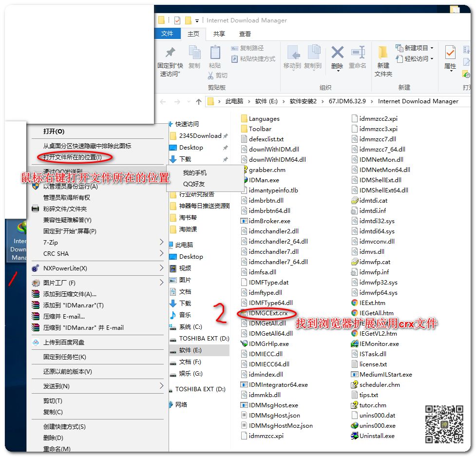Switch to the View (查看) tab
476x457 pixels.
[x=245, y=34]
